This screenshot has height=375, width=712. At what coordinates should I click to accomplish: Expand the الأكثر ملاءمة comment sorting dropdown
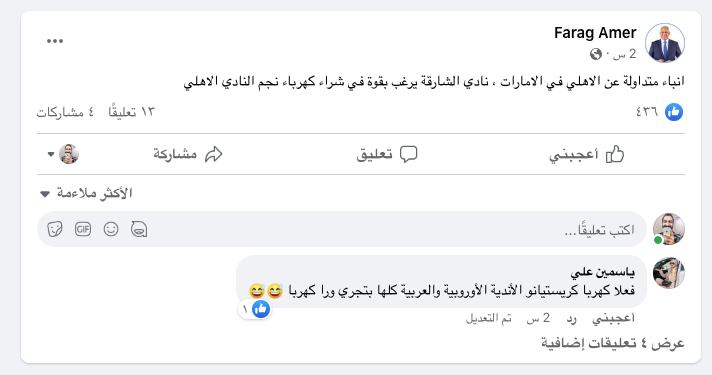(86, 193)
